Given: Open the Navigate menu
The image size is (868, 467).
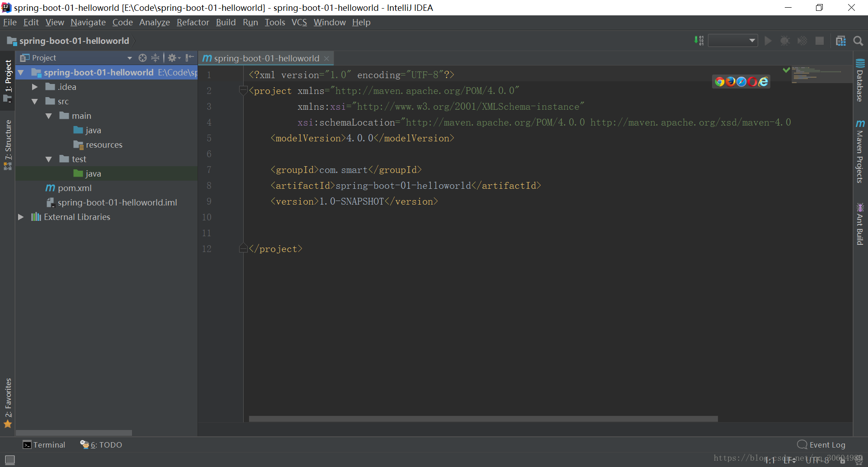Looking at the screenshot, I should click(x=88, y=22).
